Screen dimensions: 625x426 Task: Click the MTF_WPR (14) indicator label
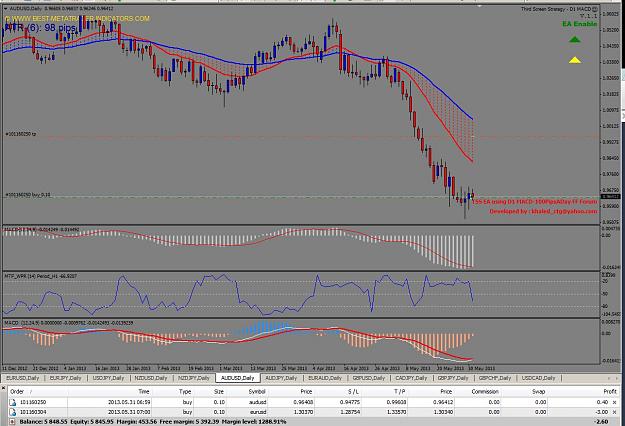(40, 276)
